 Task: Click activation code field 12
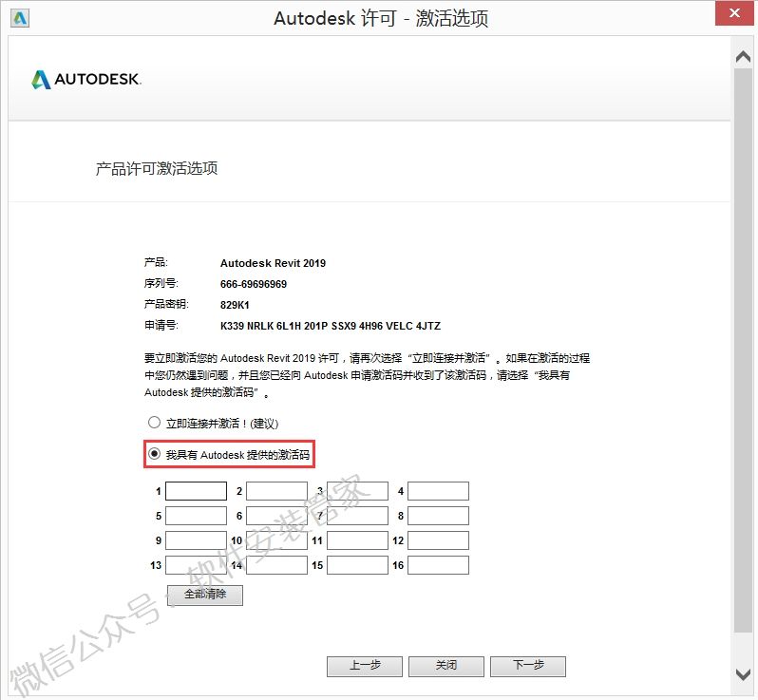tap(438, 540)
